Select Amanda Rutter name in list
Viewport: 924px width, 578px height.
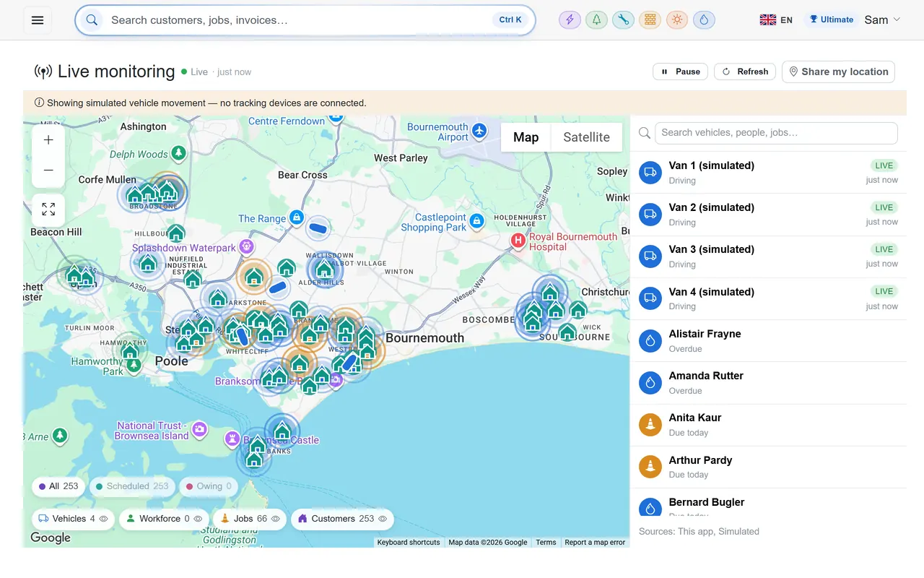[x=706, y=376]
